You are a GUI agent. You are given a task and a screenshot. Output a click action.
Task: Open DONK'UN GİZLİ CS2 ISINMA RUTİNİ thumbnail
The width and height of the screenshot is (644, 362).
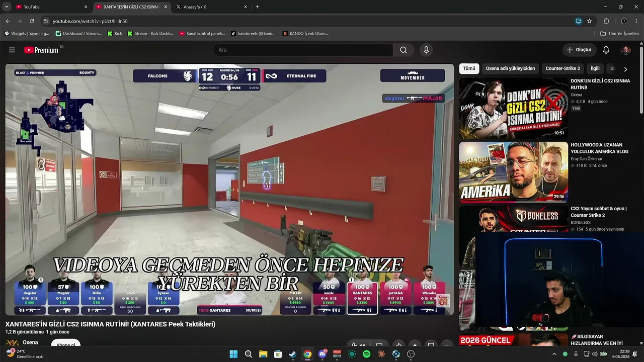(x=513, y=108)
